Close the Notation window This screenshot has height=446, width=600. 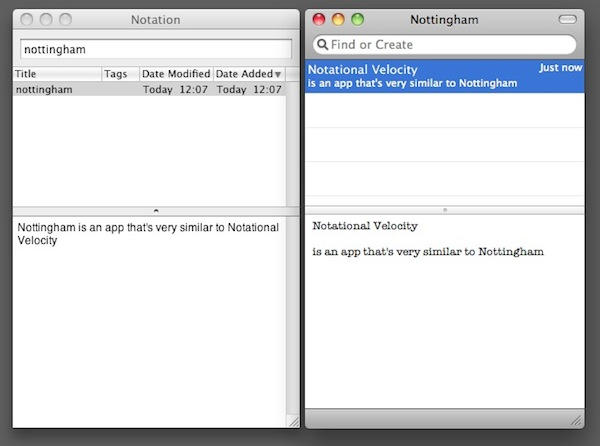coord(27,19)
